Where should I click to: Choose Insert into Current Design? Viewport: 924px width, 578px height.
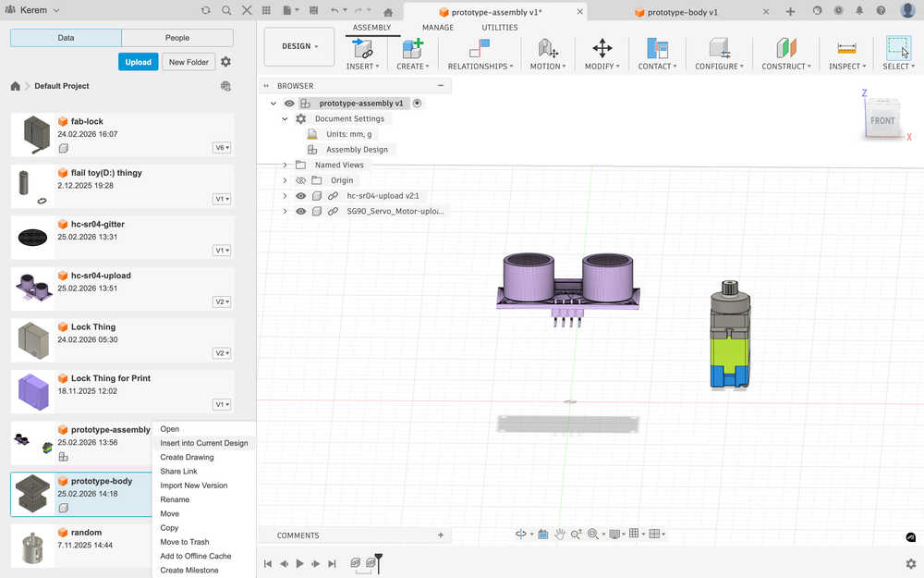tap(204, 443)
